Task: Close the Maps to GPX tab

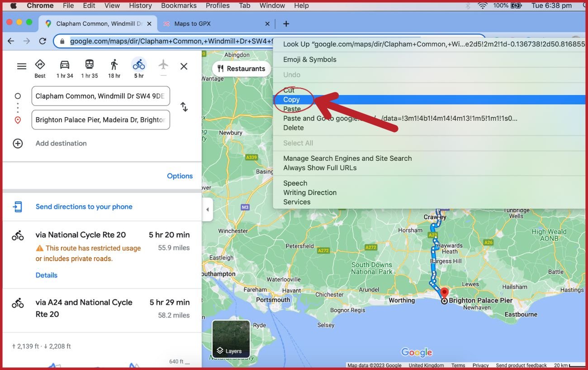Action: tap(267, 24)
